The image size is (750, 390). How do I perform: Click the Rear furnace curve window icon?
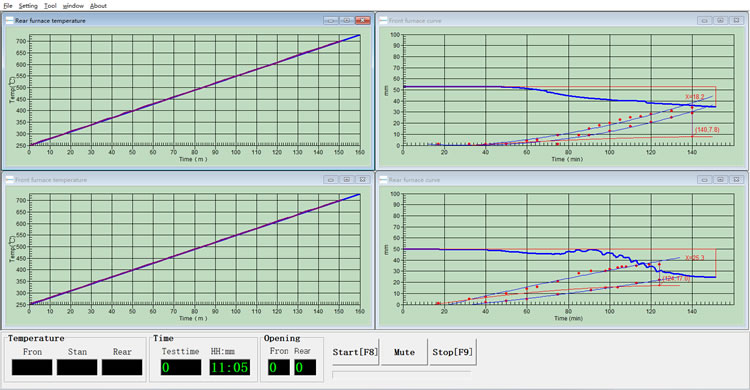click(x=383, y=179)
